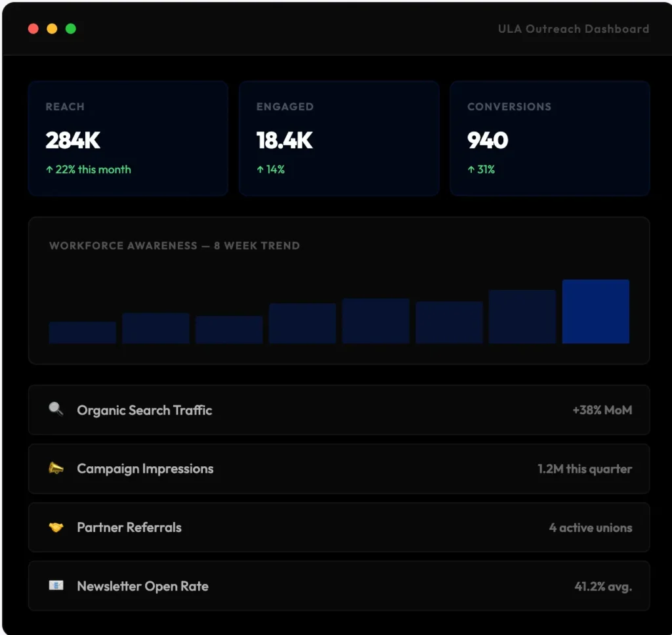Click the green arrow in the Conversions card
The height and width of the screenshot is (635, 672).
[471, 169]
